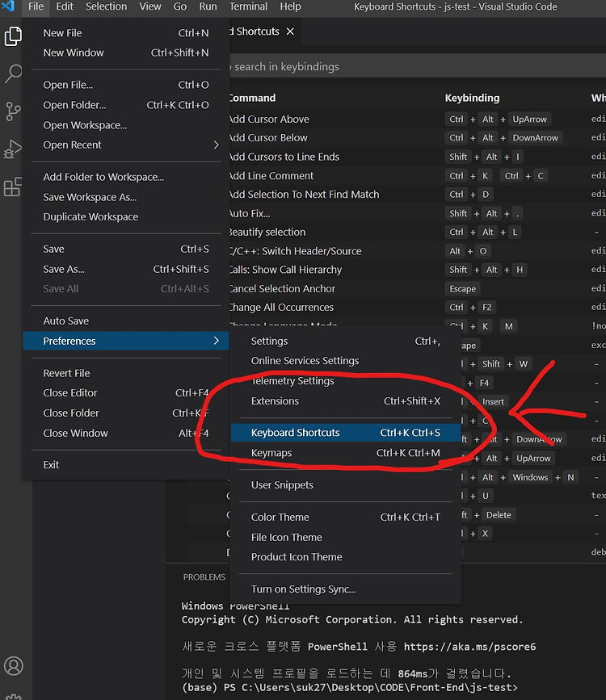The image size is (606, 700).
Task: Choose Open File... menu entry
Action: (126, 85)
